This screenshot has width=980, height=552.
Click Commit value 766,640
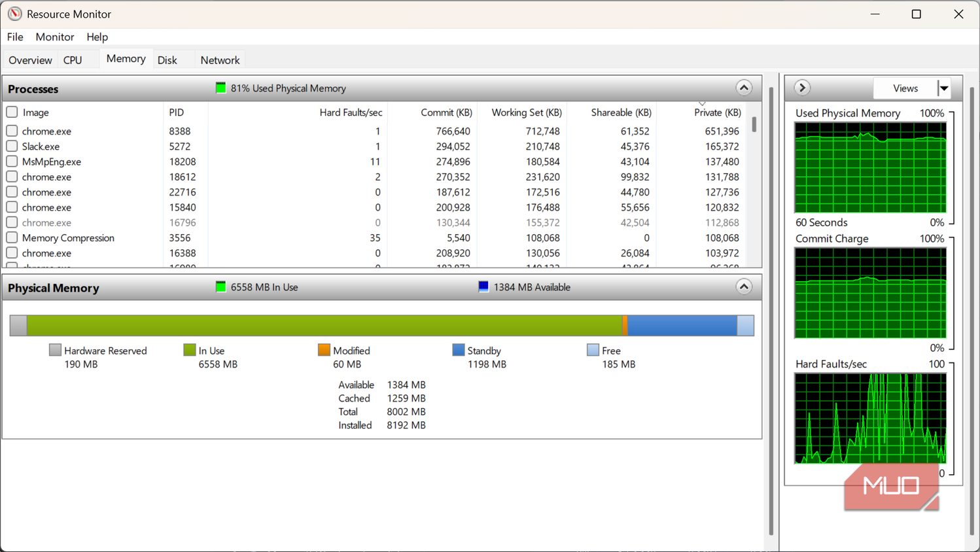(453, 131)
